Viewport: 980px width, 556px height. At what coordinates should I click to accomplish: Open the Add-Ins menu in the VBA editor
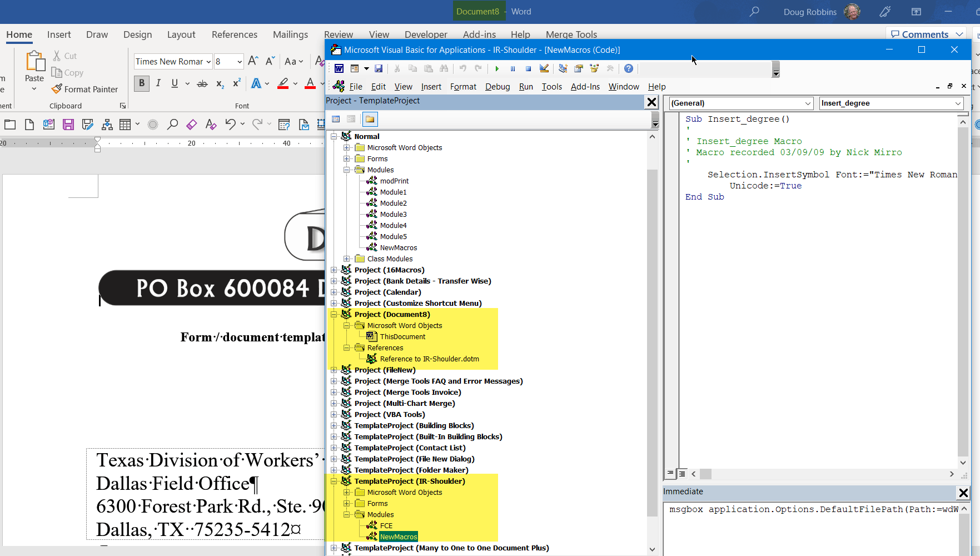coord(585,87)
